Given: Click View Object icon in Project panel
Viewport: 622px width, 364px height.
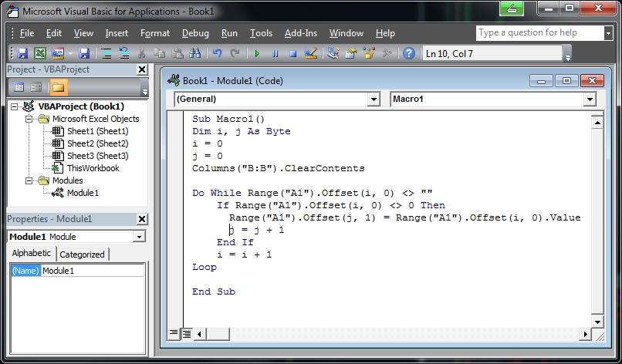Looking at the screenshot, I should click(x=36, y=87).
